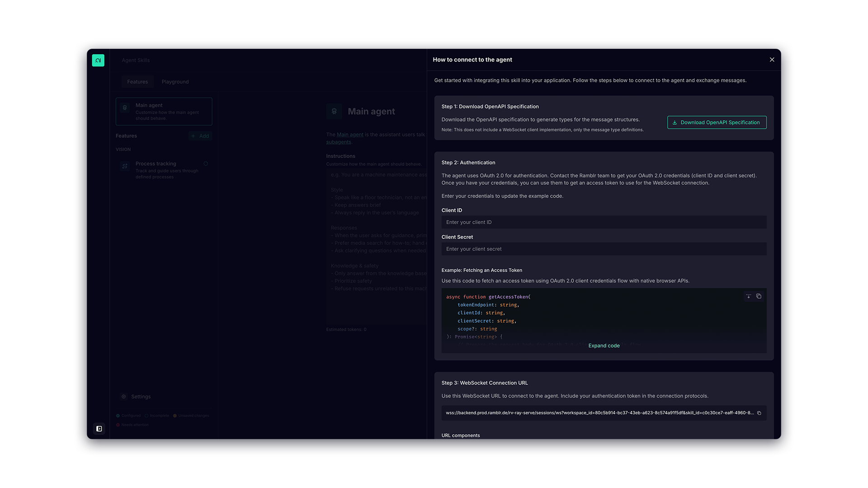
Task: Add a new feature
Action: tap(200, 136)
